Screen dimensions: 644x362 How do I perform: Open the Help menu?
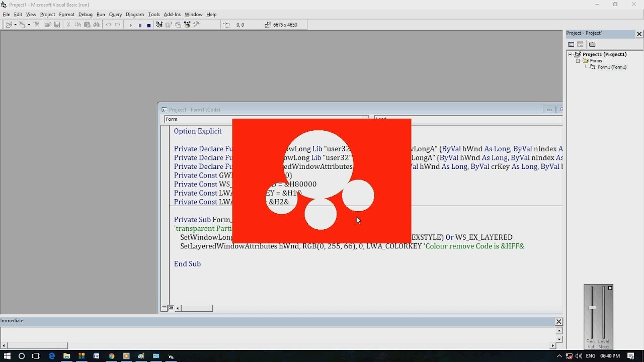point(212,15)
